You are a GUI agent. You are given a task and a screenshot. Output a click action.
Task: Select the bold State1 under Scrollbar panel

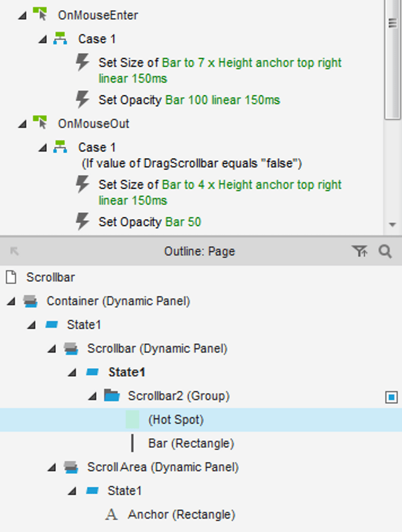(x=127, y=372)
